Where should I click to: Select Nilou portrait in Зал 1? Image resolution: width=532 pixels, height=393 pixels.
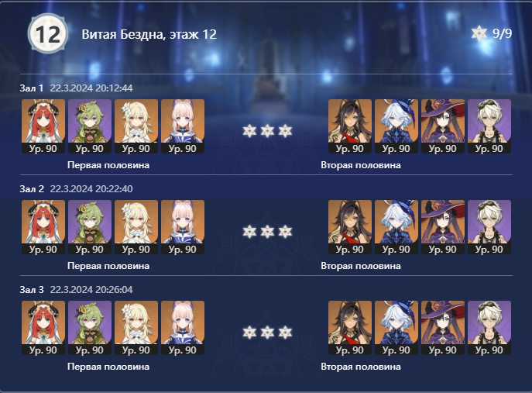coord(43,126)
